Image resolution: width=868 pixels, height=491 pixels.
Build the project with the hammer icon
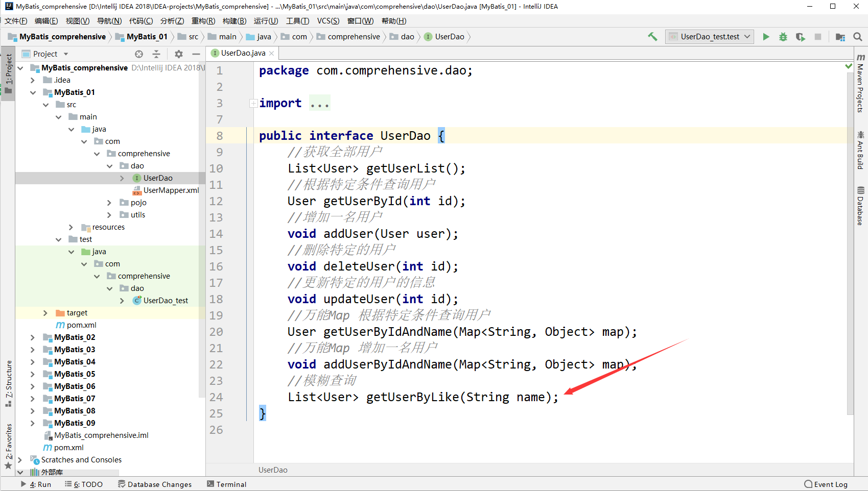coord(652,37)
